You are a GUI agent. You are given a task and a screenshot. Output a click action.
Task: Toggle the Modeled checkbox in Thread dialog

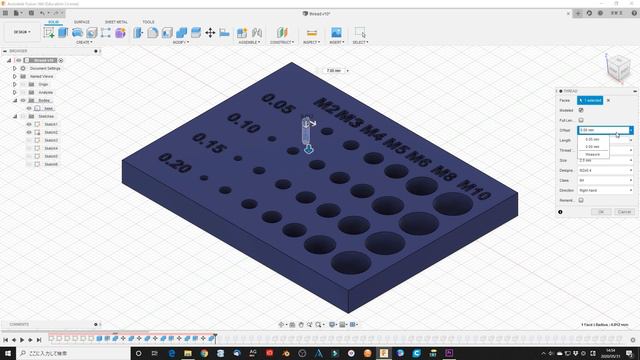click(581, 110)
